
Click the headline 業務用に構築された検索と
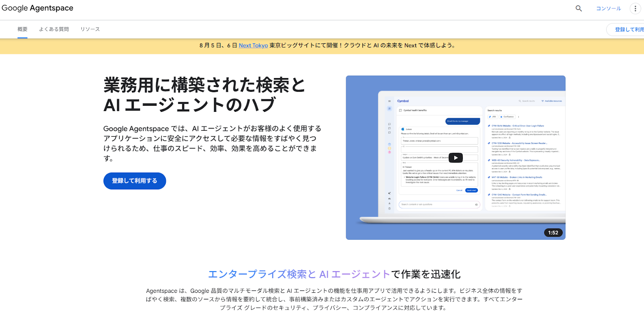point(204,85)
